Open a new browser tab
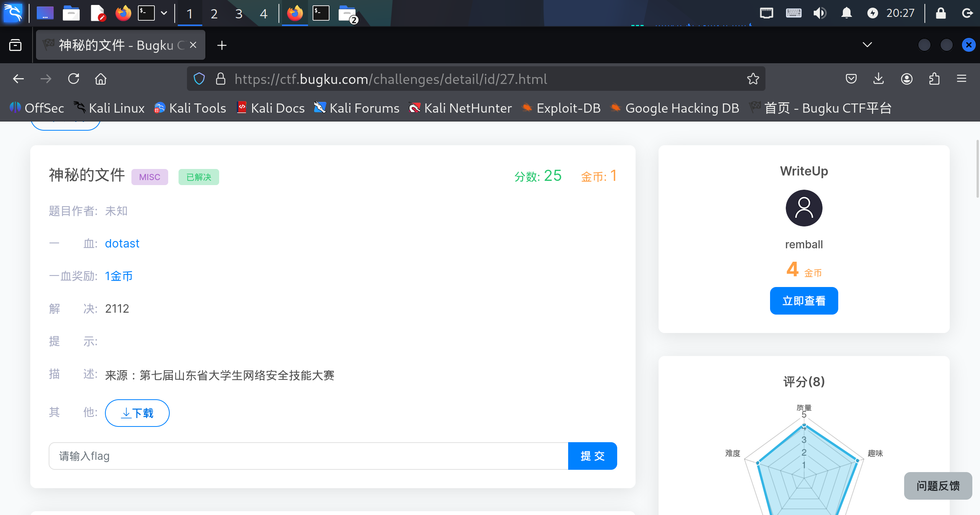 coord(222,45)
